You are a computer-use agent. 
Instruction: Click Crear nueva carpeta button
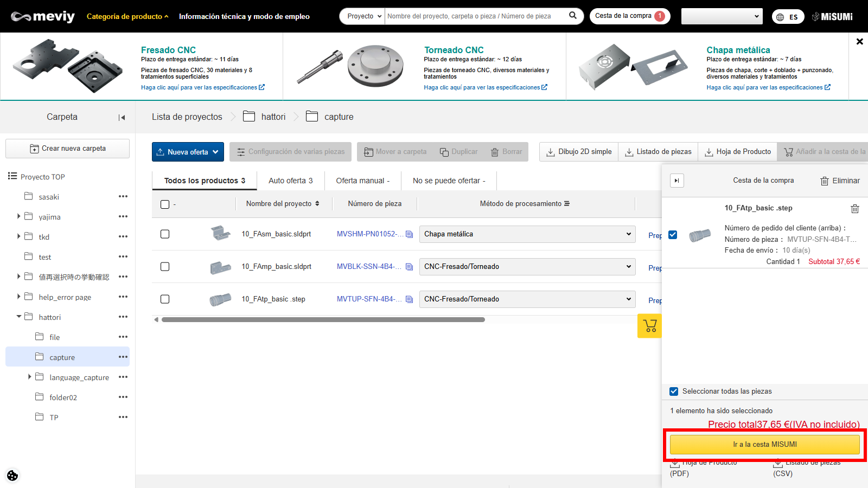click(68, 149)
